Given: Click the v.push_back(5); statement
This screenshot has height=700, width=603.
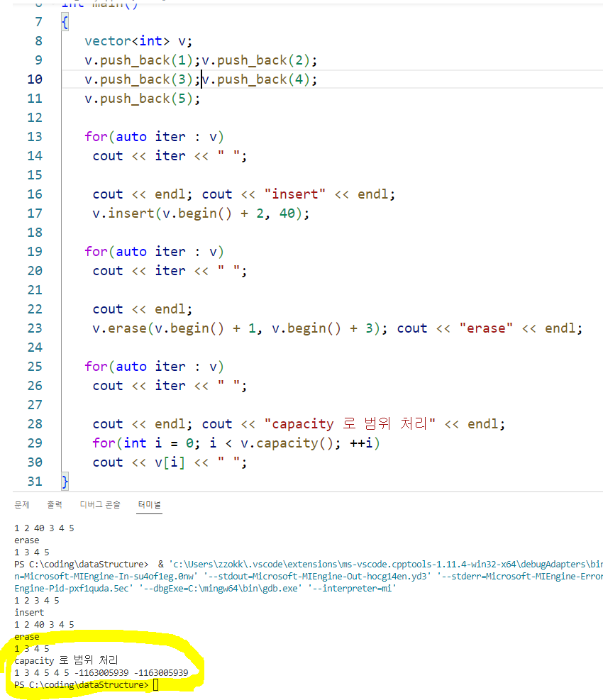Looking at the screenshot, I should (142, 98).
